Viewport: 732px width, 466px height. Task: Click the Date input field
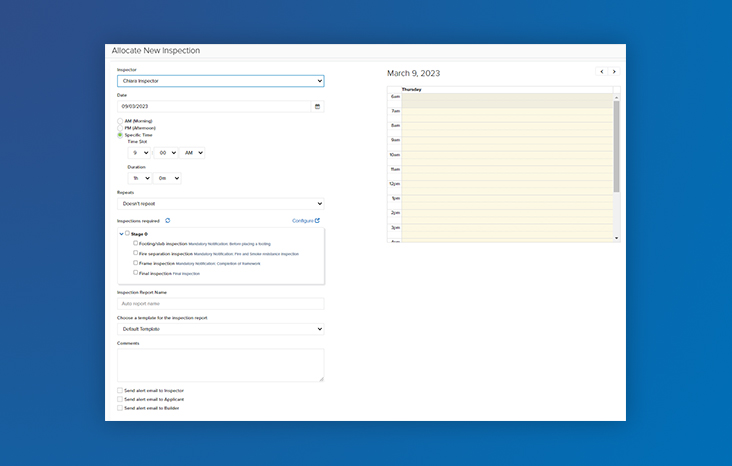214,106
